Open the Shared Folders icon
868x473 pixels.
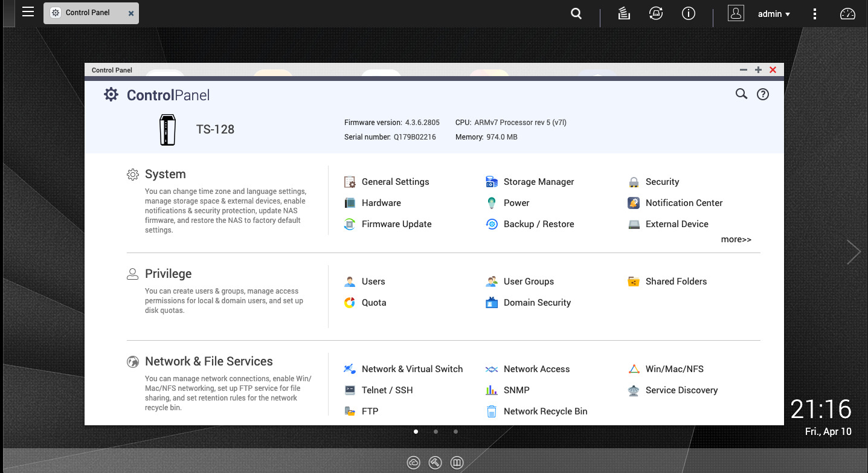(634, 282)
